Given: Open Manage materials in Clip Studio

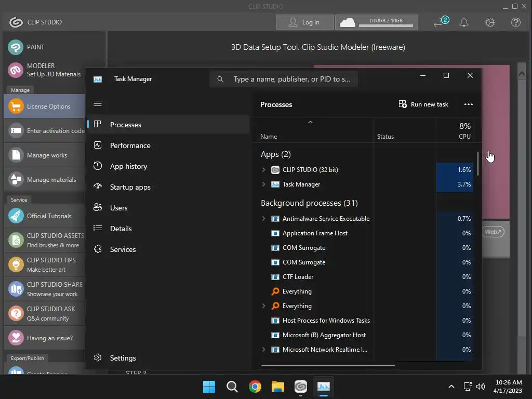Looking at the screenshot, I should click(x=45, y=179).
